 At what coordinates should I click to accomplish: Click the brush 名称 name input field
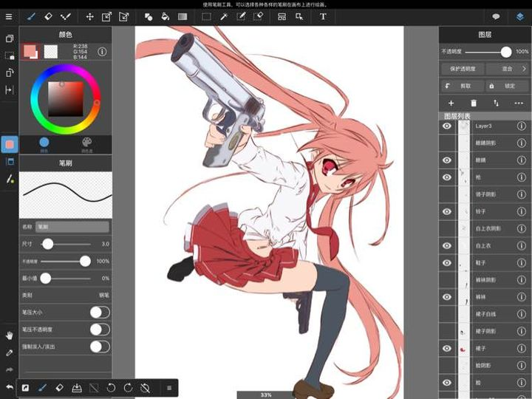pyautogui.click(x=72, y=227)
